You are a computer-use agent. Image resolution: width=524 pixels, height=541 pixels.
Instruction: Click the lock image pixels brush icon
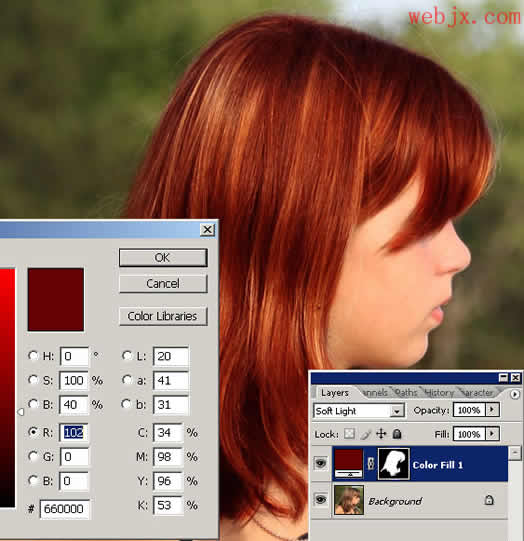click(x=365, y=434)
